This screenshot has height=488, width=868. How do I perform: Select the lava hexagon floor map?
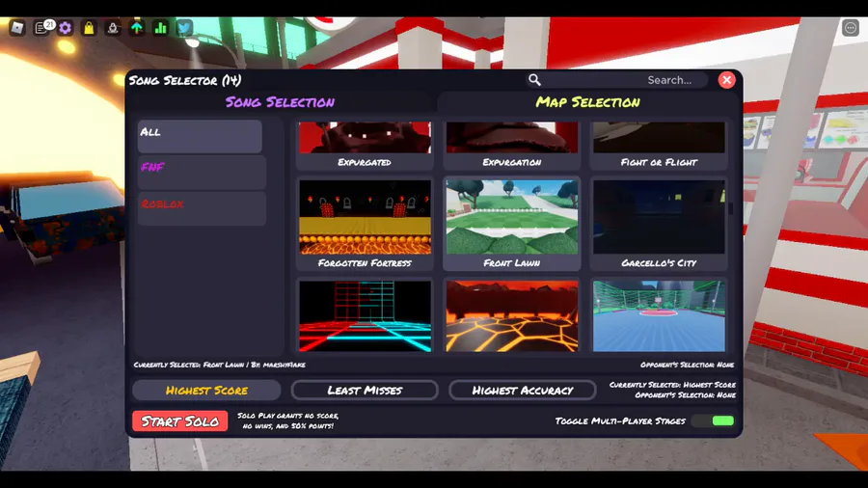click(x=512, y=316)
